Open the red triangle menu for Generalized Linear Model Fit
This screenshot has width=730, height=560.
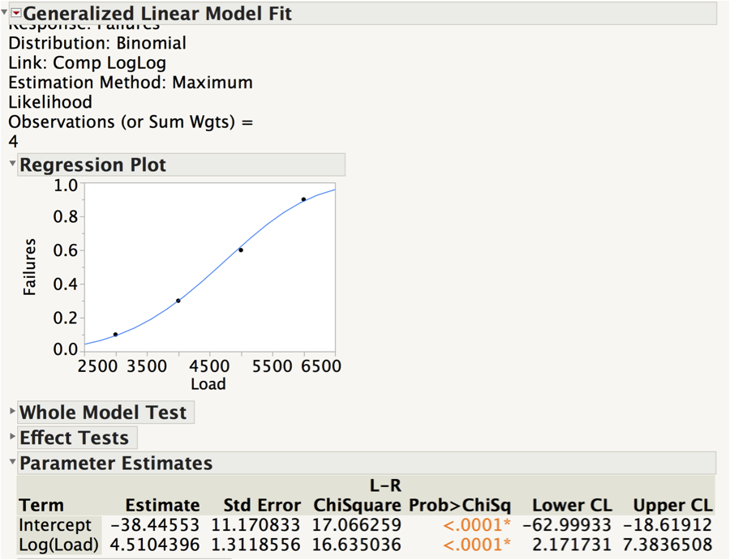click(15, 13)
